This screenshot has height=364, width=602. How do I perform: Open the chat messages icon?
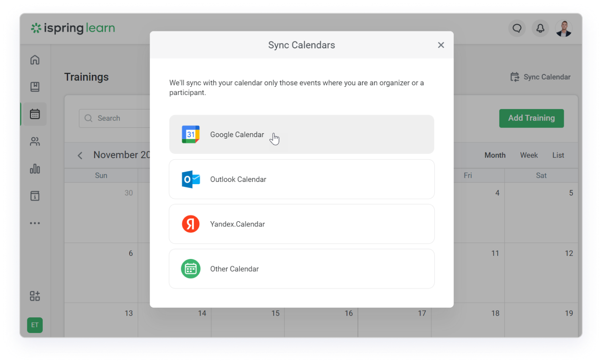coord(517,29)
